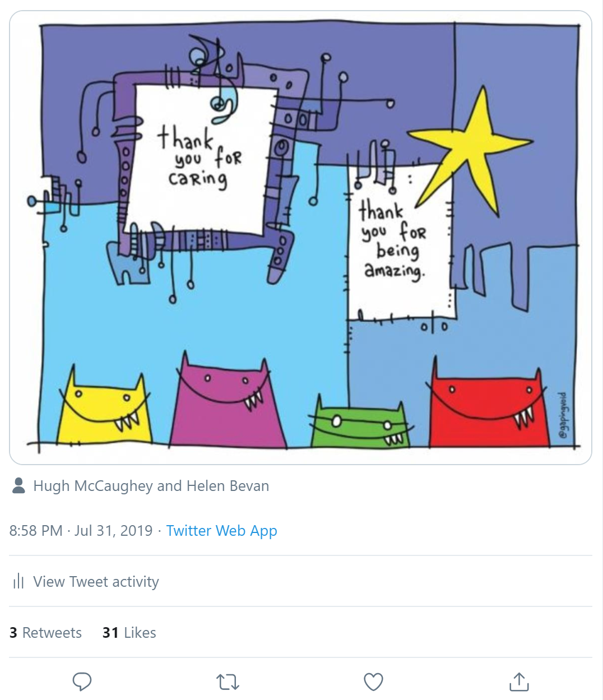This screenshot has height=700, width=603.
Task: Show the 3 Retweets list
Action: tap(45, 633)
